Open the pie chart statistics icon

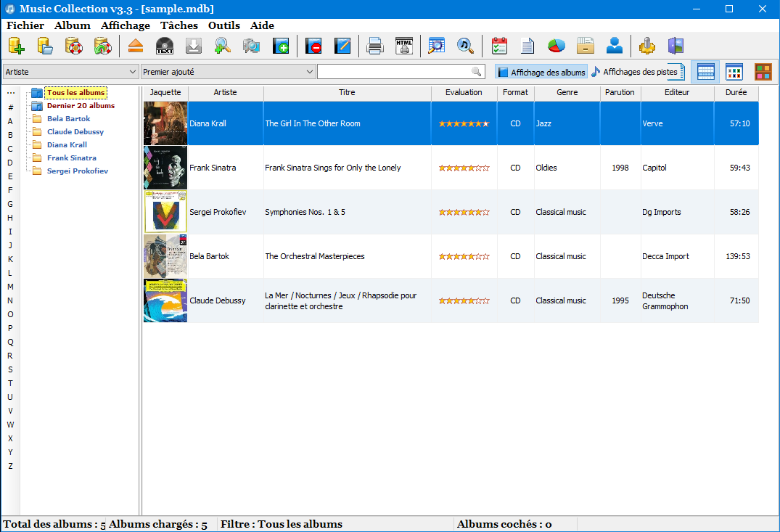pos(557,46)
